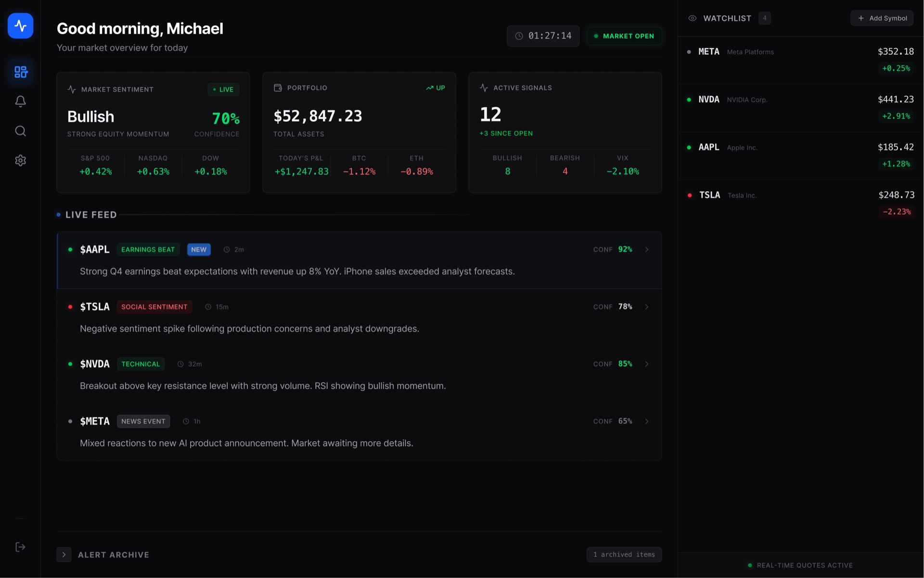Click the search magnifier icon
This screenshot has width=924, height=578.
[20, 131]
